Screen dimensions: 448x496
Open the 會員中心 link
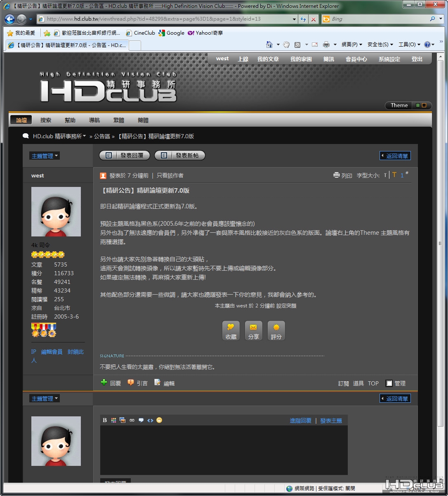coord(356,59)
